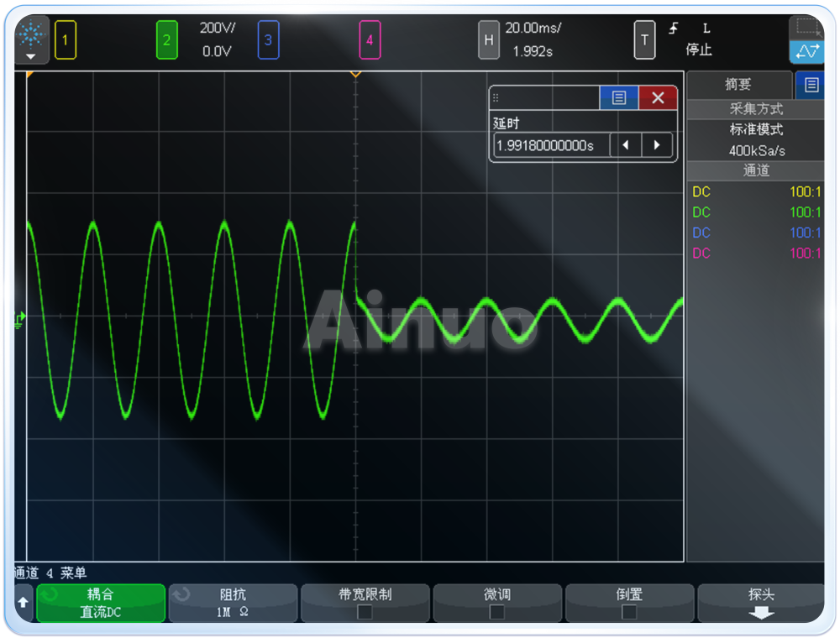Open the horizontal H settings
The width and height of the screenshot is (840, 638).
(489, 39)
